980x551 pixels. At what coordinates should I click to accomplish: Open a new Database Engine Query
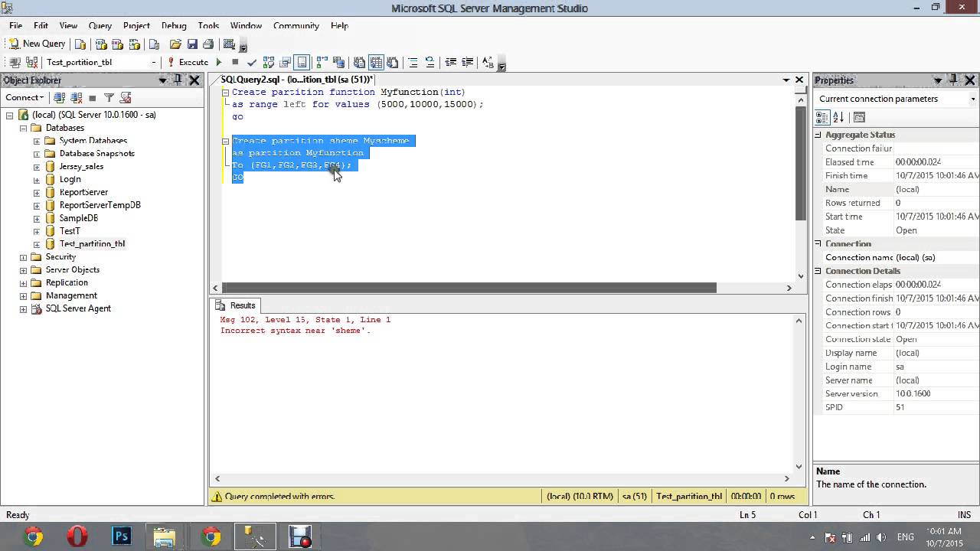80,44
